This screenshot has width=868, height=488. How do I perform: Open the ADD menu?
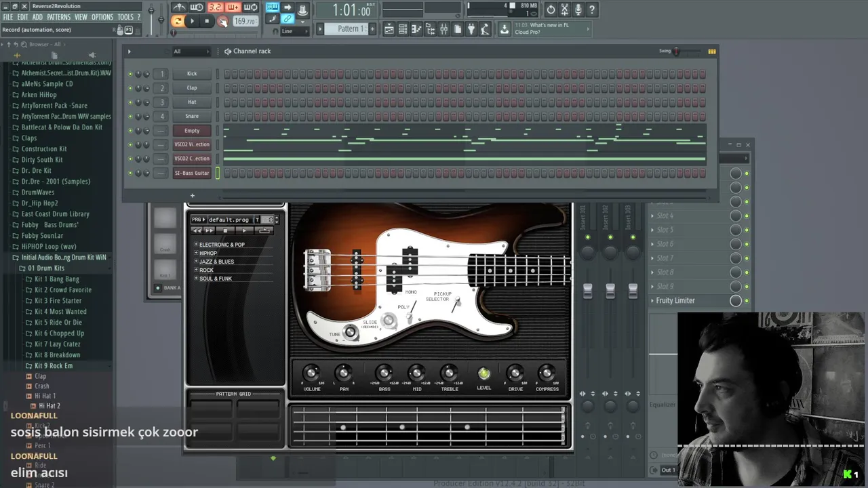[x=37, y=17]
